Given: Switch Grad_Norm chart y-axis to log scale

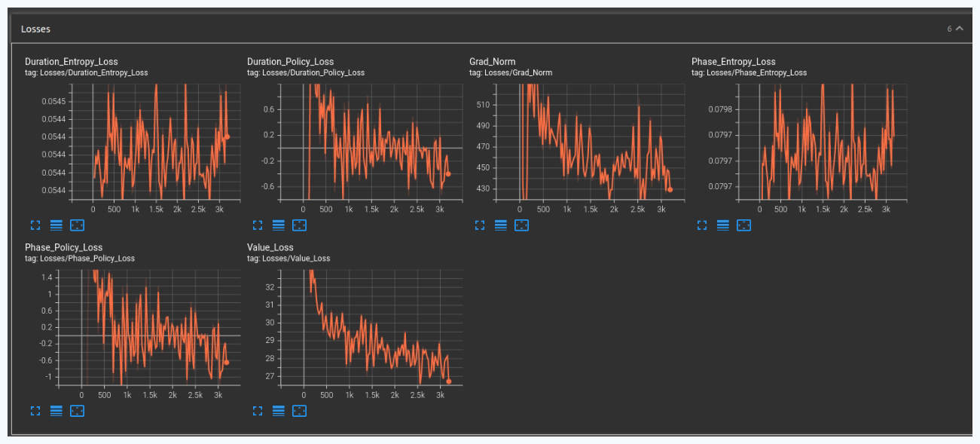Looking at the screenshot, I should pos(500,225).
